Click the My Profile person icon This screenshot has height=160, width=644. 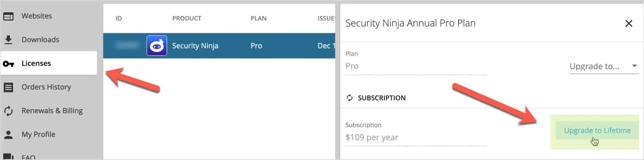(8, 134)
